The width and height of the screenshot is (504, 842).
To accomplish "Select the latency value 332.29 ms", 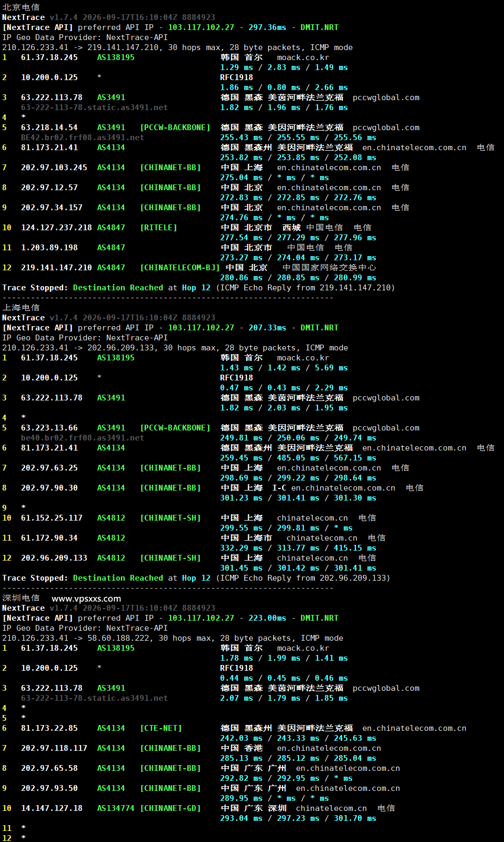I will pos(241,548).
